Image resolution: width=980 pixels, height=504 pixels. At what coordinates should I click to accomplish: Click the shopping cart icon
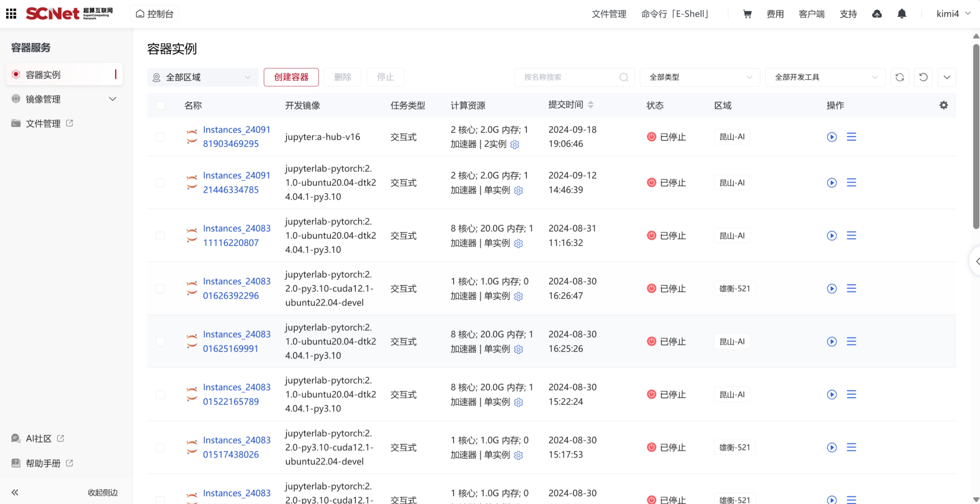(747, 14)
